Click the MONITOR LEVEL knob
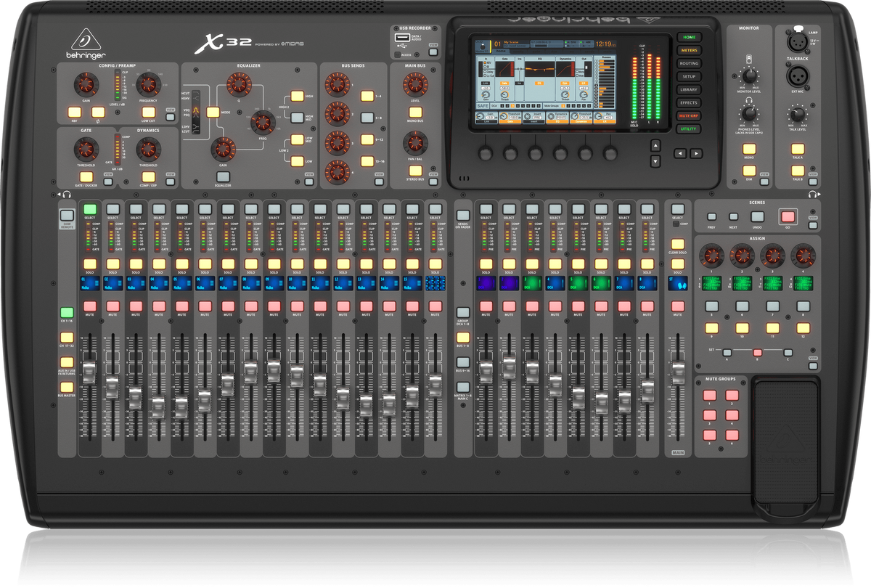Image resolution: width=871 pixels, height=588 pixels. (x=748, y=75)
